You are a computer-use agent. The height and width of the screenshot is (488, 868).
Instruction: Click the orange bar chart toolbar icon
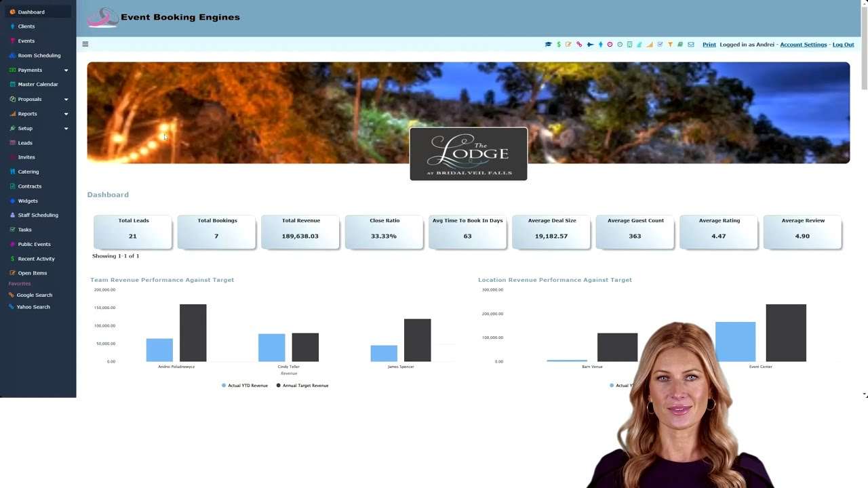point(650,44)
